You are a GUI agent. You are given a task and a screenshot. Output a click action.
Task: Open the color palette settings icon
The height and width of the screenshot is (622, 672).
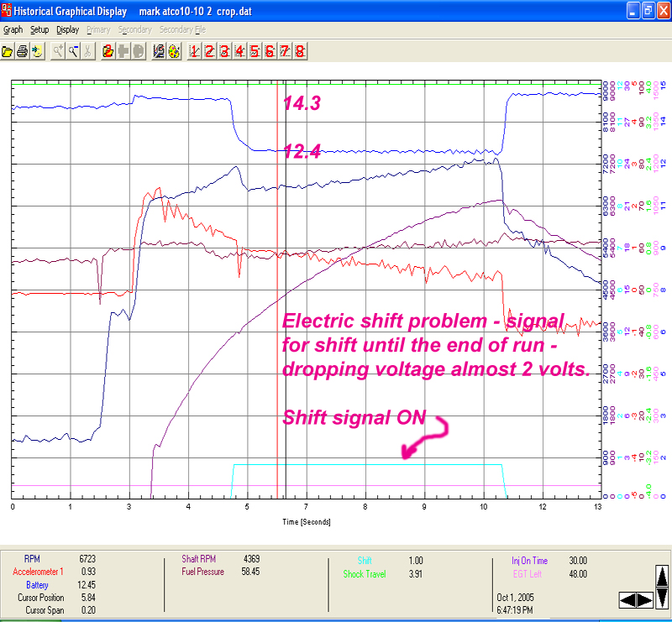tap(173, 51)
